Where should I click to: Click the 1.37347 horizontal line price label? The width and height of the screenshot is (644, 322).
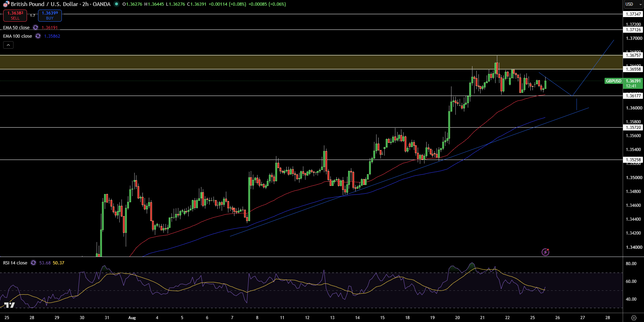633,14
